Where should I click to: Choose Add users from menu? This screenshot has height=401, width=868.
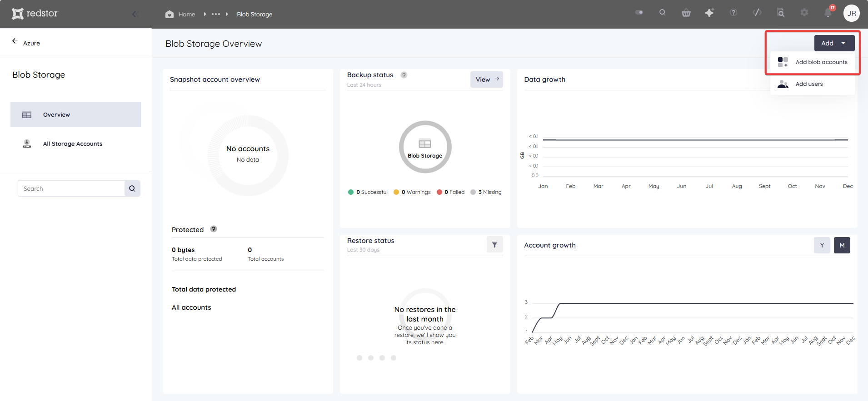coord(813,84)
